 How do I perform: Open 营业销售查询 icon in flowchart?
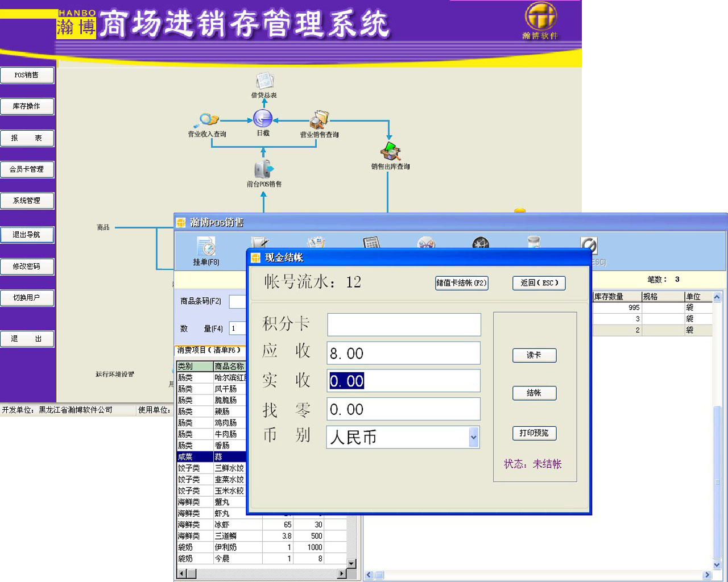pyautogui.click(x=319, y=120)
